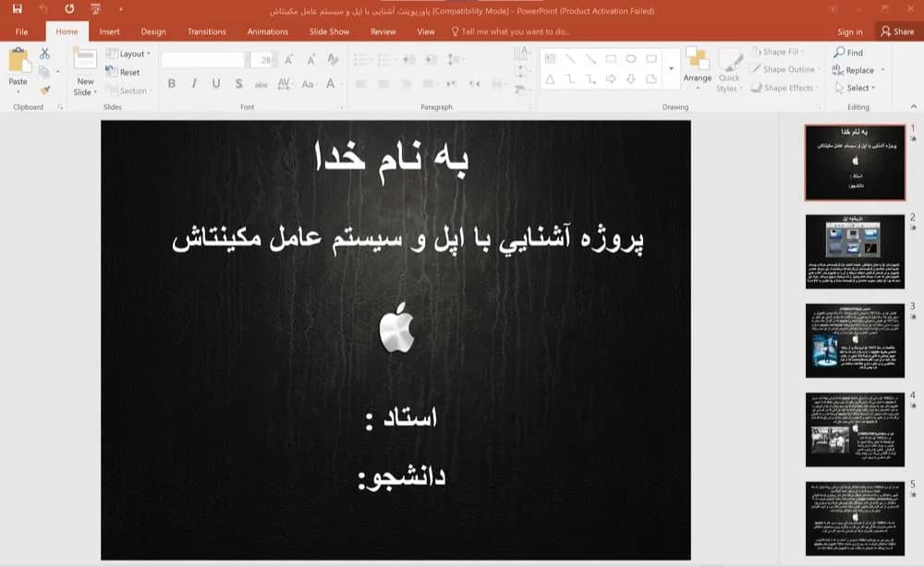Open the Layout dropdown
This screenshot has height=567, width=924.
[x=128, y=54]
